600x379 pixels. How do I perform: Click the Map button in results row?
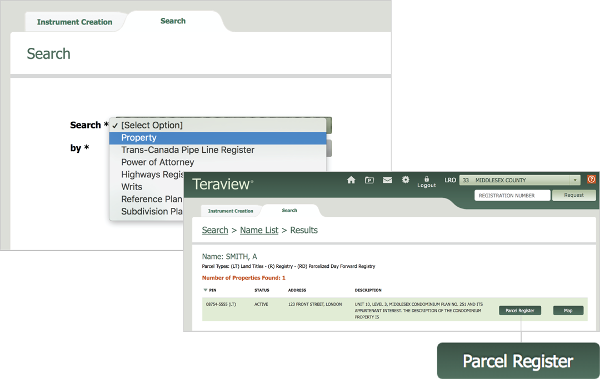(568, 310)
